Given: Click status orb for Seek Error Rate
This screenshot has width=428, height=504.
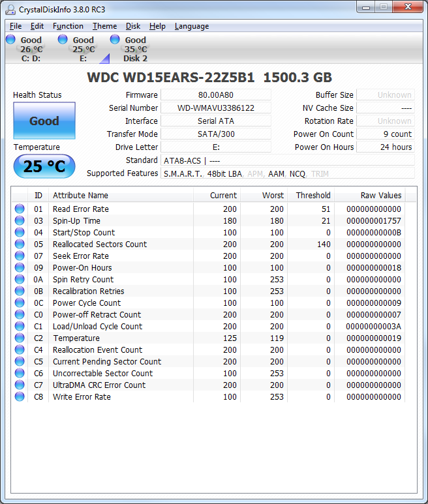Looking at the screenshot, I should (x=20, y=256).
